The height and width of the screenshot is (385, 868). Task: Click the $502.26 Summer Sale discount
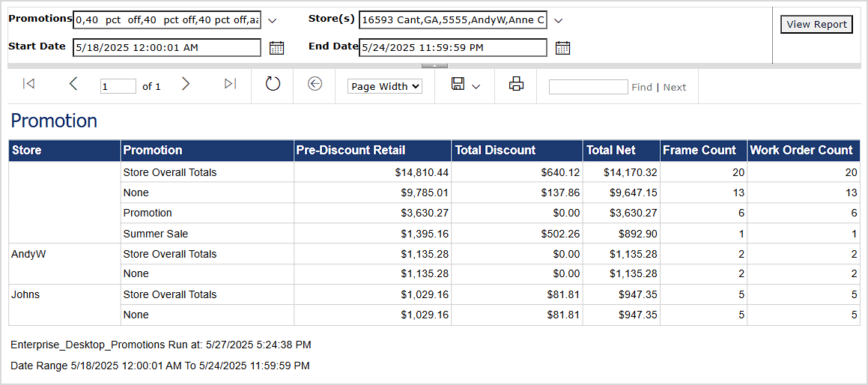tap(560, 234)
